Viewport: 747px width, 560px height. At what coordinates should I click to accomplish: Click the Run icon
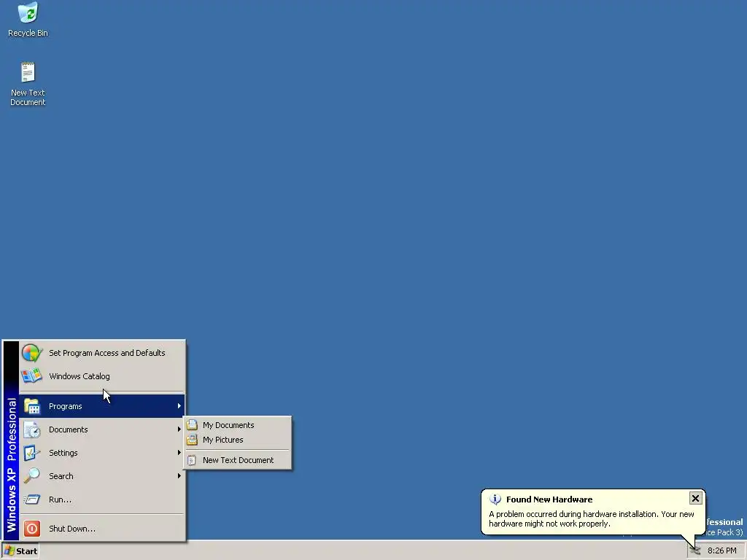31,499
